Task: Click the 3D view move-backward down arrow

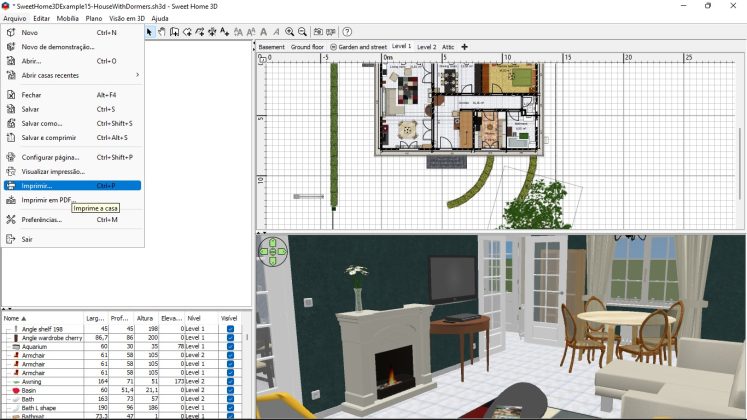Action: (x=273, y=260)
